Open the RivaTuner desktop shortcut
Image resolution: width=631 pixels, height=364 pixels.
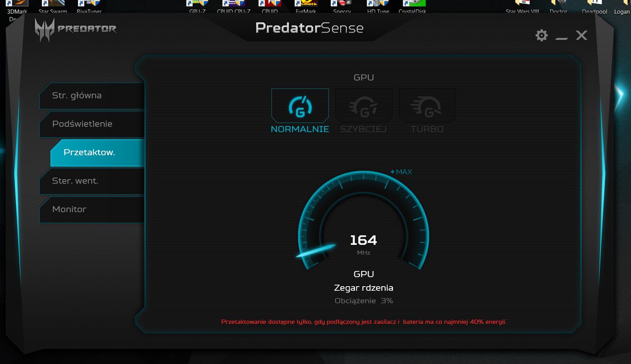pos(89,7)
